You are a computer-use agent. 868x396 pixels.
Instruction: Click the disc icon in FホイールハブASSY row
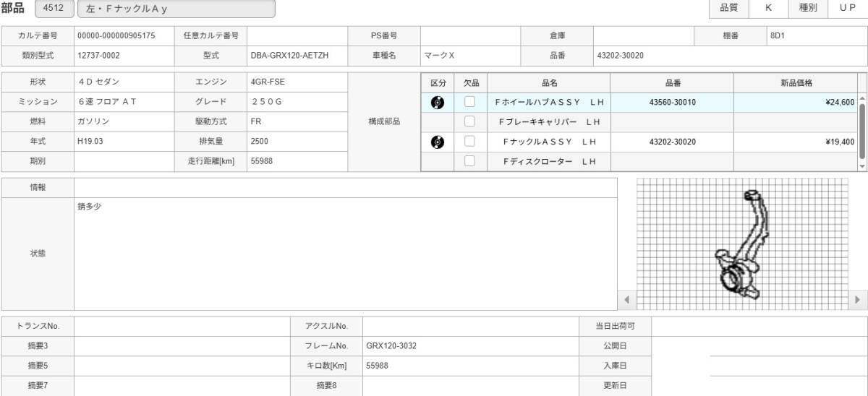click(x=438, y=103)
